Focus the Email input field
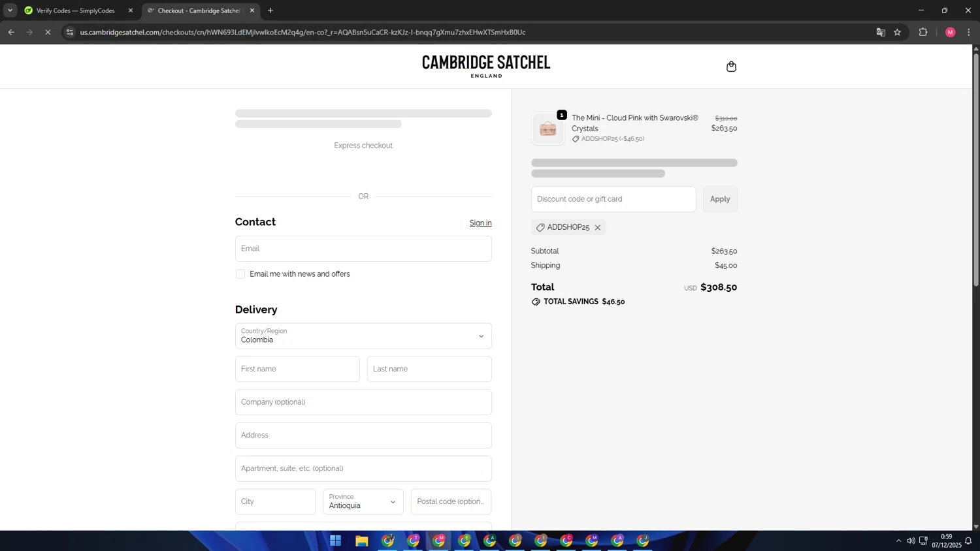This screenshot has height=551, width=980. 363,249
